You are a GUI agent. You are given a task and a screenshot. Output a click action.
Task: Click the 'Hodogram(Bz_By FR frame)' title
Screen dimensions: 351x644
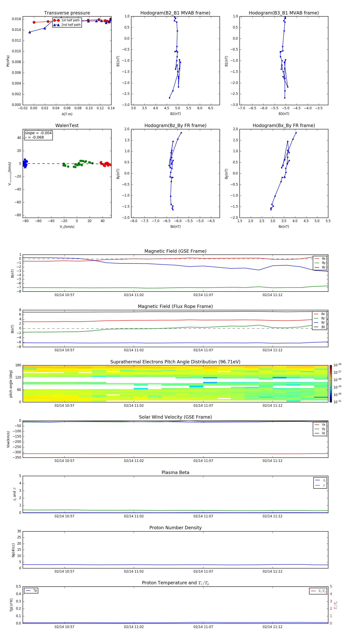tap(175, 125)
